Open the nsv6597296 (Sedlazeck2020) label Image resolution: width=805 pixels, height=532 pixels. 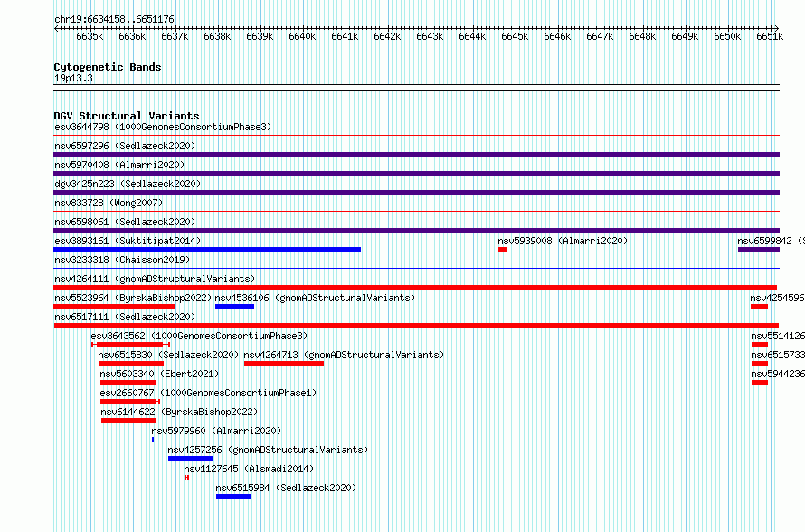(x=125, y=146)
